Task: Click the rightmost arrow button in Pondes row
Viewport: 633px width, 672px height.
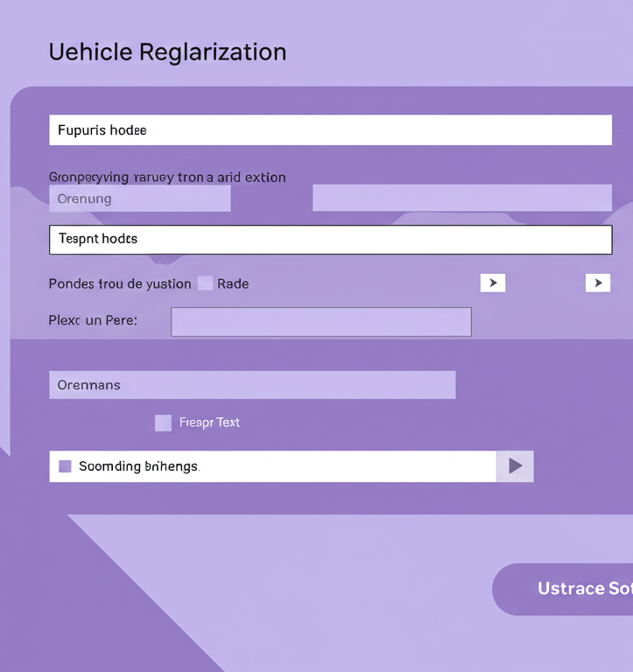Action: click(x=597, y=283)
